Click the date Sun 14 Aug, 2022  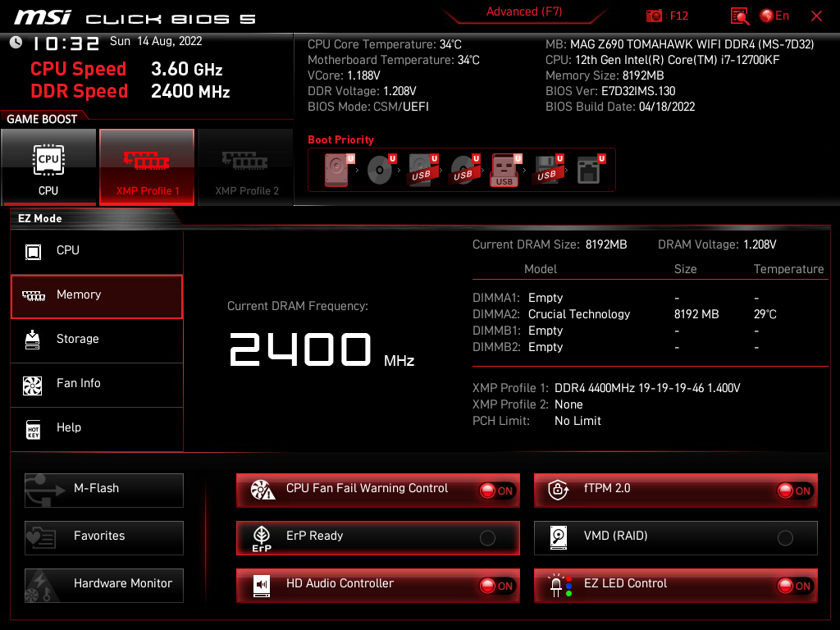pyautogui.click(x=156, y=41)
